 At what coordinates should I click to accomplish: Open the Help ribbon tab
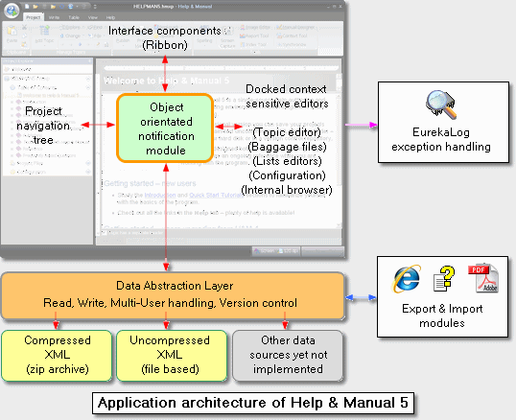(x=110, y=17)
